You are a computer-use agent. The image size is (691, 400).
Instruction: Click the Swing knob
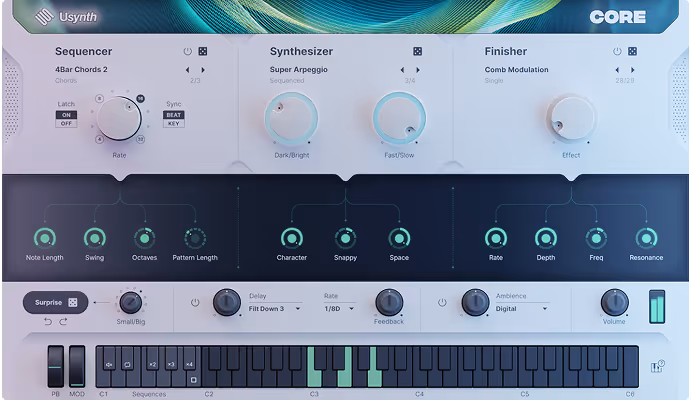coord(94,238)
